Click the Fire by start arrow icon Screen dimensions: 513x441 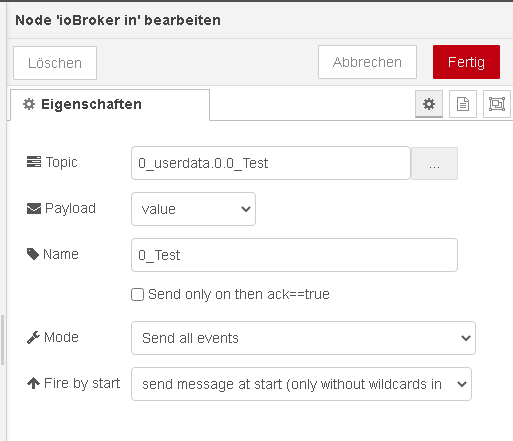[x=33, y=383]
